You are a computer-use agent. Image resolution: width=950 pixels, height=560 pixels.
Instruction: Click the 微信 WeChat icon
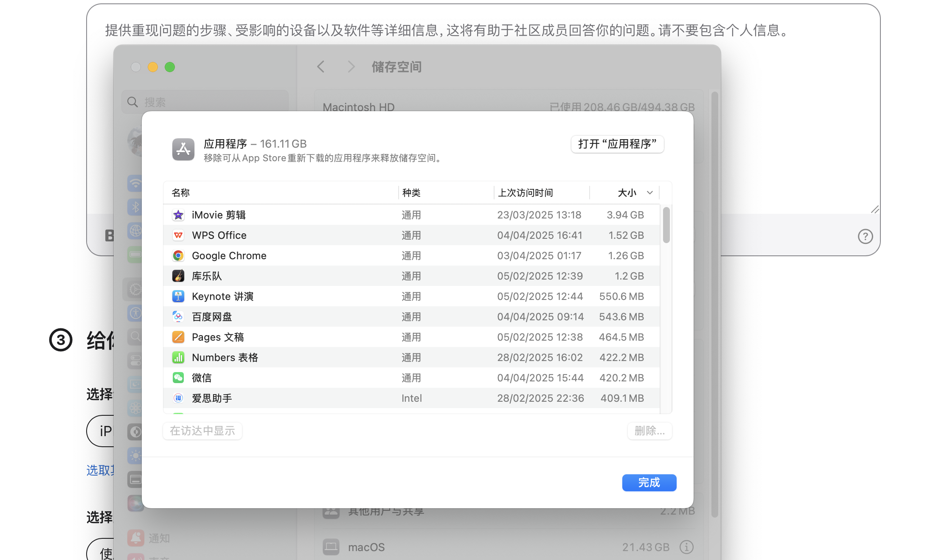pos(178,378)
